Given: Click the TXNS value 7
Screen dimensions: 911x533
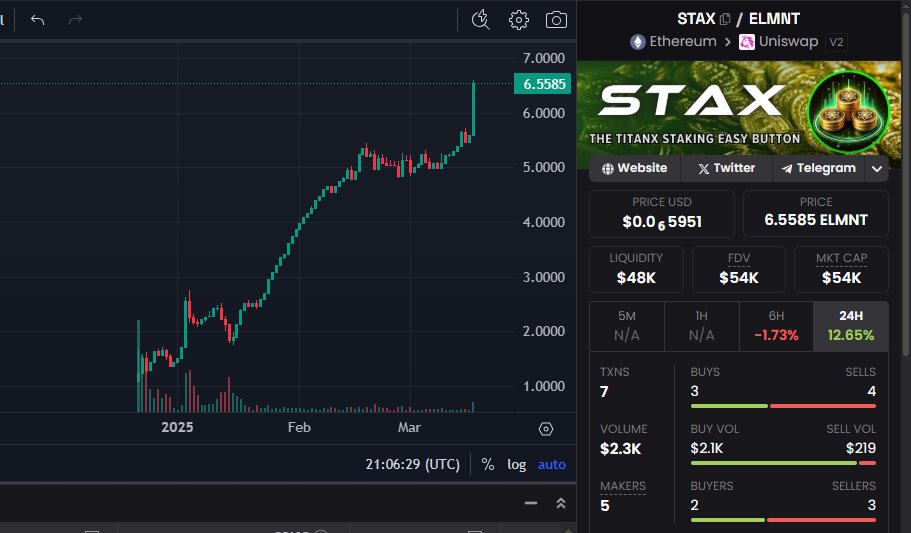Looking at the screenshot, I should point(604,392).
